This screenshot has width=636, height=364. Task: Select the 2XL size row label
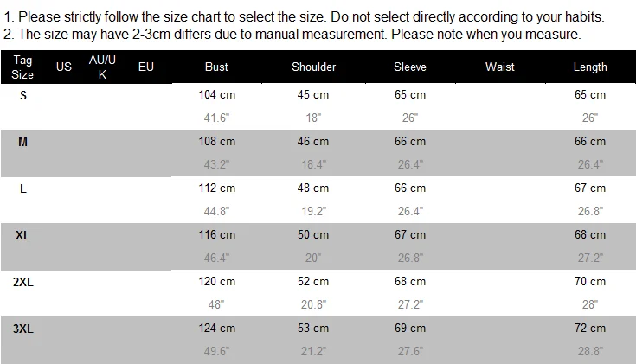point(22,282)
